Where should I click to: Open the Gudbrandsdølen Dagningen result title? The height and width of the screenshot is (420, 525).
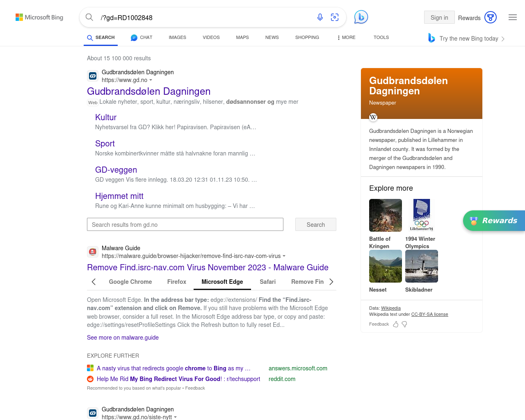click(148, 91)
